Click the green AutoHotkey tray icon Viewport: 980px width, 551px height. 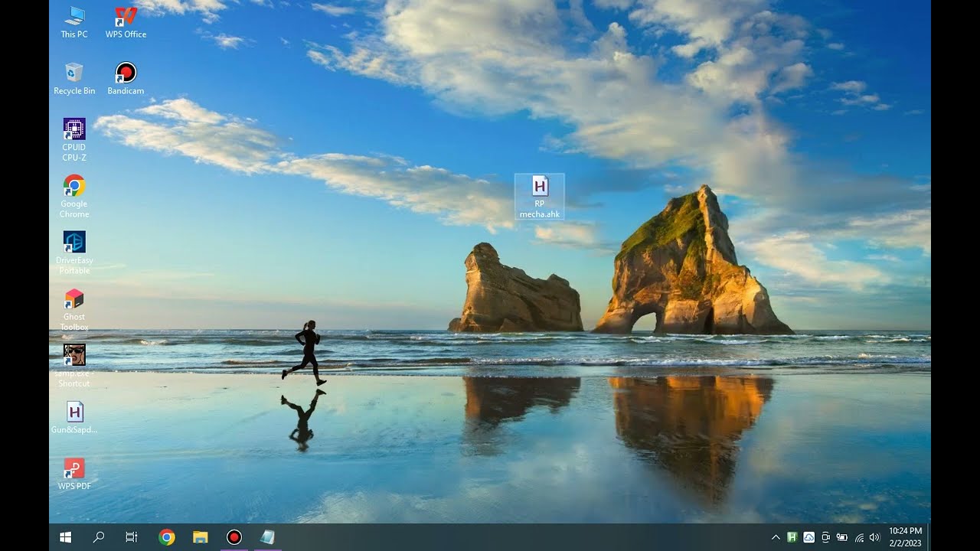pyautogui.click(x=792, y=537)
